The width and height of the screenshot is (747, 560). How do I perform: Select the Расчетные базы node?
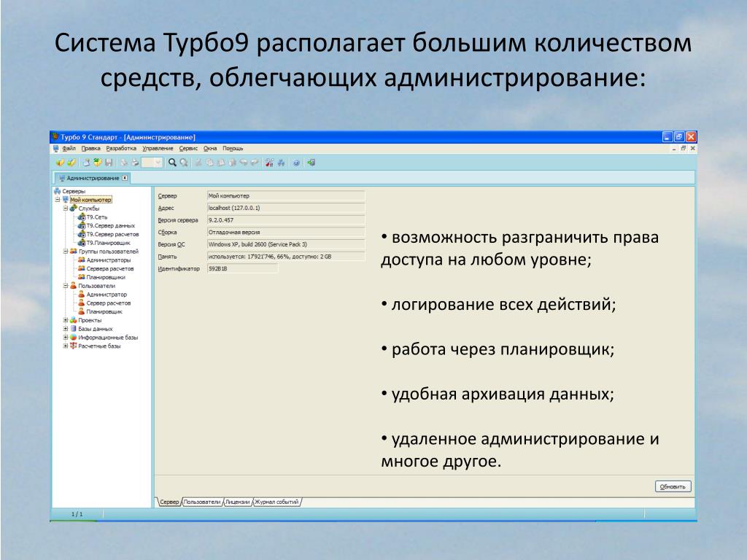[x=99, y=346]
